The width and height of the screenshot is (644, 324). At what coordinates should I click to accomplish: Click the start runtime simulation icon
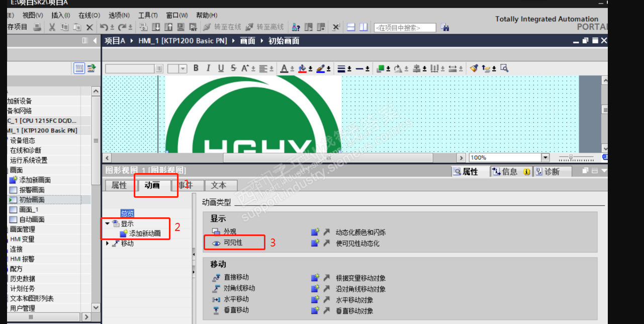(193, 27)
